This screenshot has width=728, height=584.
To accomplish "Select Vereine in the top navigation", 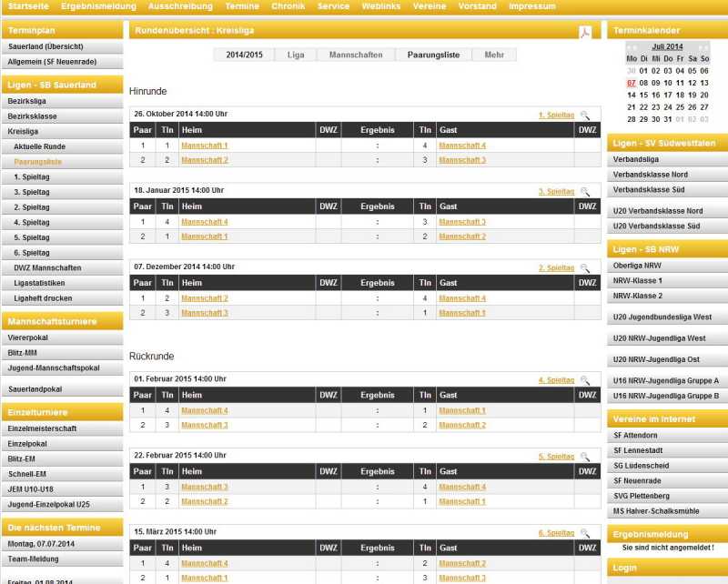I will [x=430, y=6].
